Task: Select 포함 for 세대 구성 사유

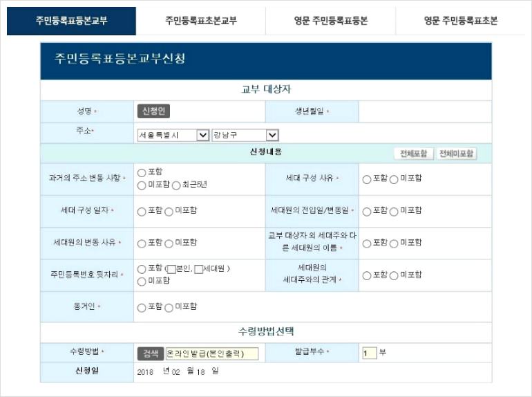Action: [x=366, y=179]
